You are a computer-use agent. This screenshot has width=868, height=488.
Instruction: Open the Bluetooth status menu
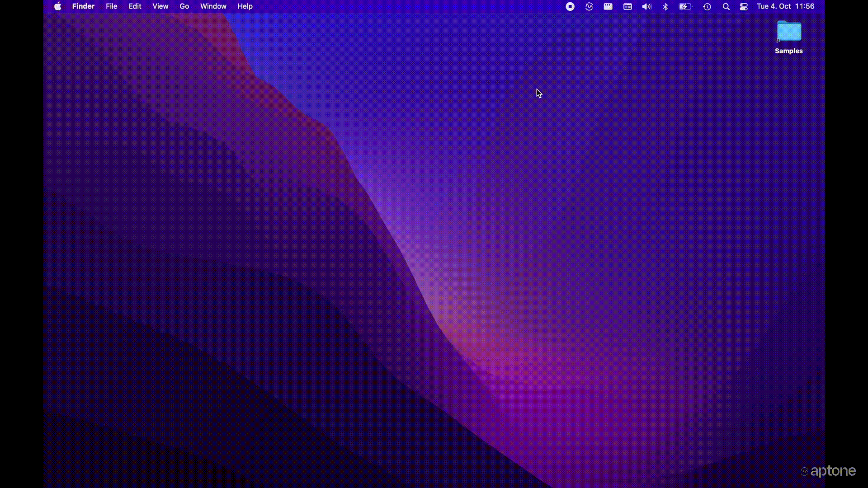coord(665,6)
